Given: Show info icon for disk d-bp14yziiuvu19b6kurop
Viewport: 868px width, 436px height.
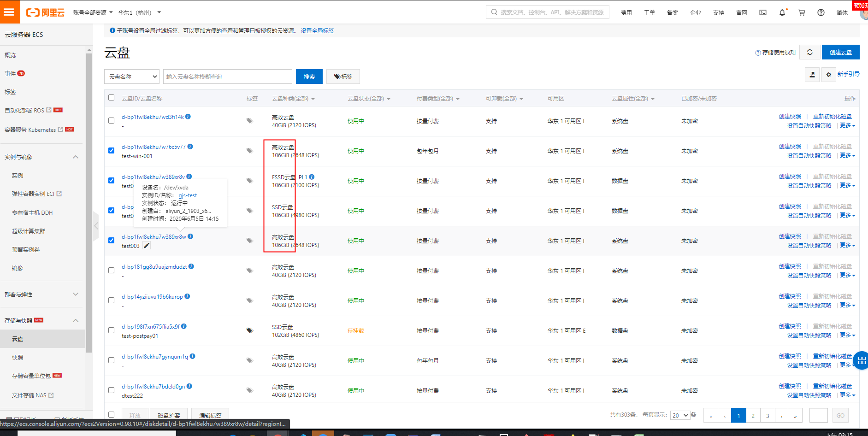Looking at the screenshot, I should click(x=187, y=296).
